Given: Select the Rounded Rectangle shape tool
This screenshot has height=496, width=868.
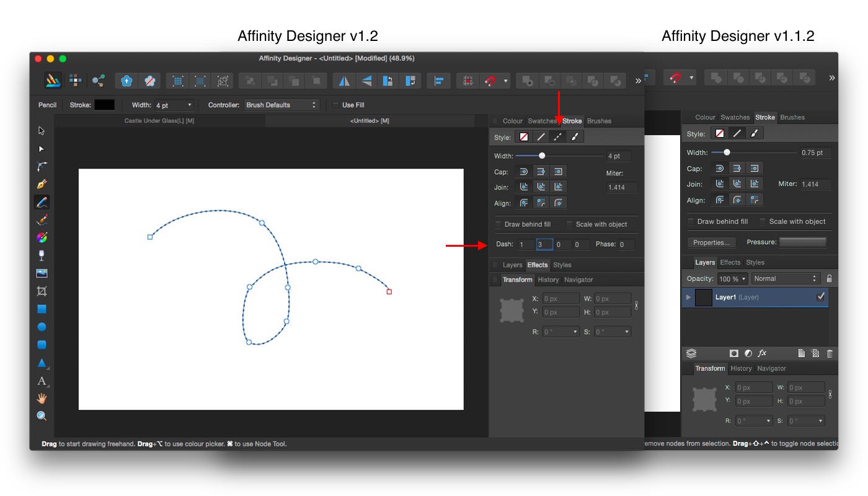Looking at the screenshot, I should (42, 345).
